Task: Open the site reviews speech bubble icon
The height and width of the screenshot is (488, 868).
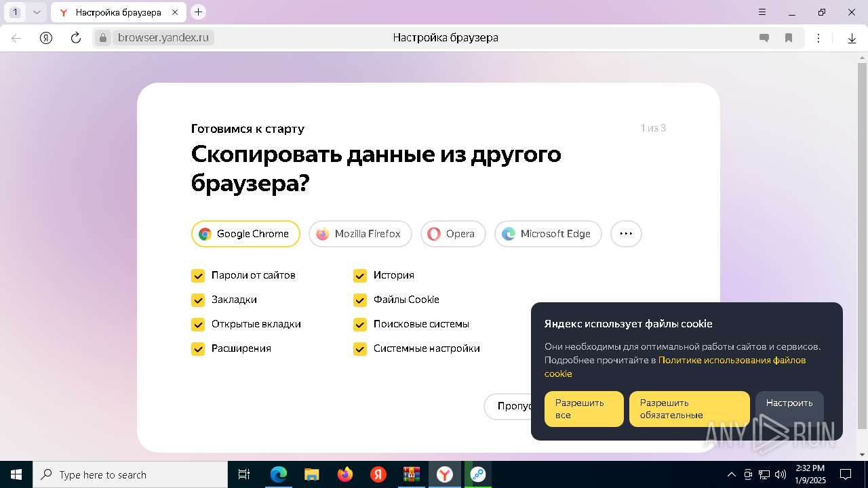Action: coord(764,38)
